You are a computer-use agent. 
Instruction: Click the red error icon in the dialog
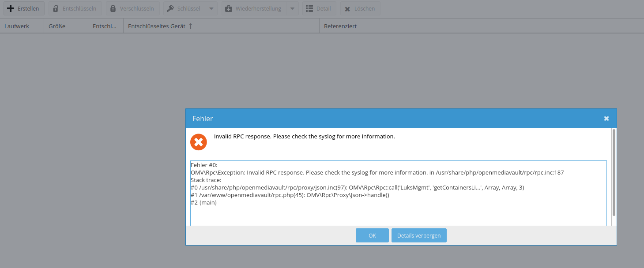pyautogui.click(x=199, y=142)
